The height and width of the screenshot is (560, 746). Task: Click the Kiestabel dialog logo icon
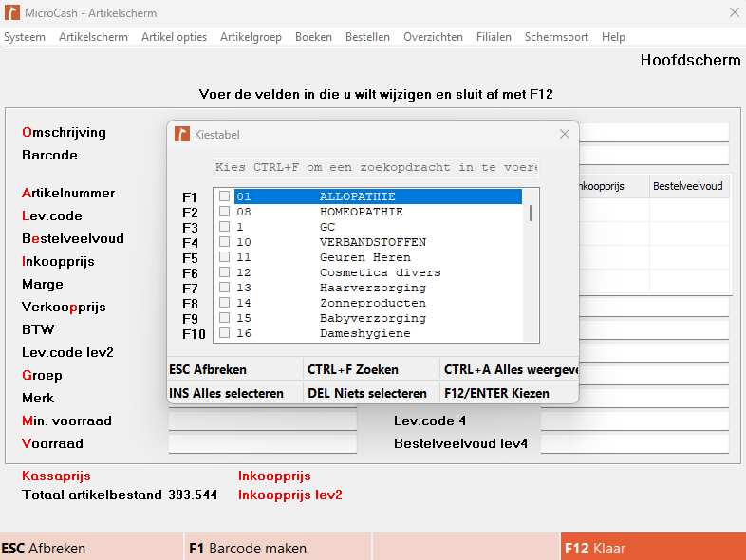[x=181, y=134]
